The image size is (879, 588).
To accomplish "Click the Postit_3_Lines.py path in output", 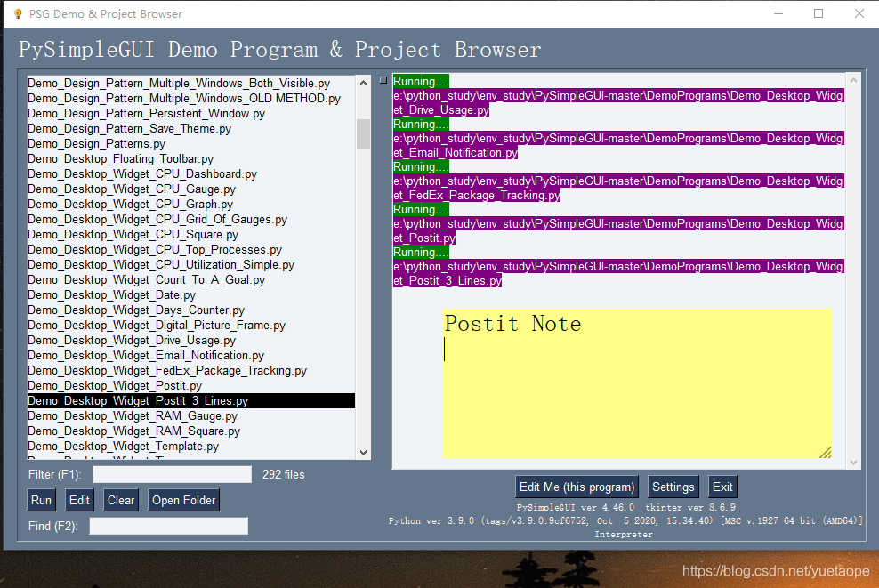I will pyautogui.click(x=618, y=274).
